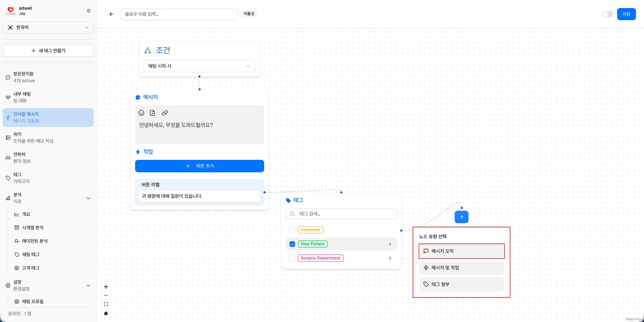This screenshot has width=644, height=322.
Task: Open the 한국어 language dropdown
Action: coord(48,28)
